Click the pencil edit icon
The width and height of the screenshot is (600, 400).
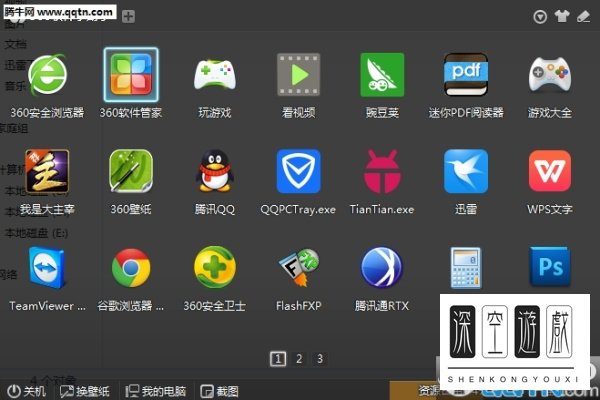[x=584, y=16]
